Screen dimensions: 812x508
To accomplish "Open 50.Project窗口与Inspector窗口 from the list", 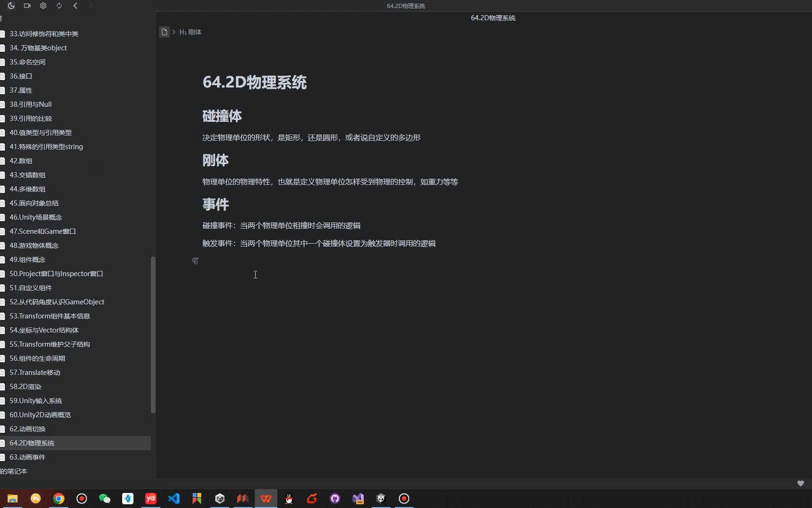I will [56, 273].
